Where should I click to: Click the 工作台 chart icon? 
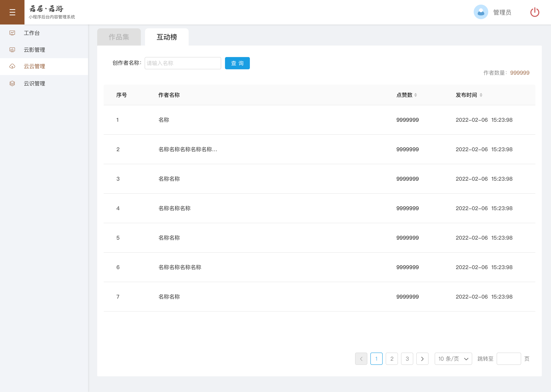point(12,33)
